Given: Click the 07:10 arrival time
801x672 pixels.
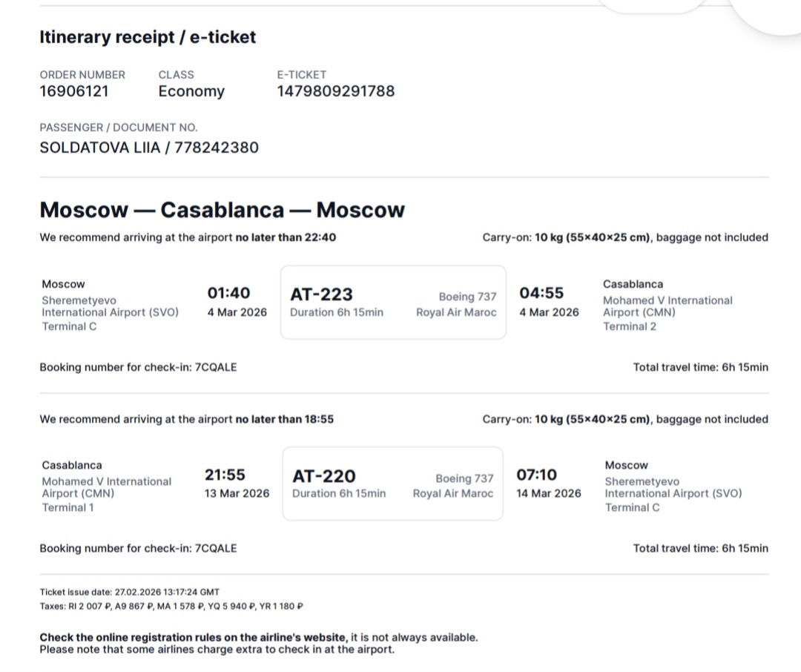Looking at the screenshot, I should [537, 475].
